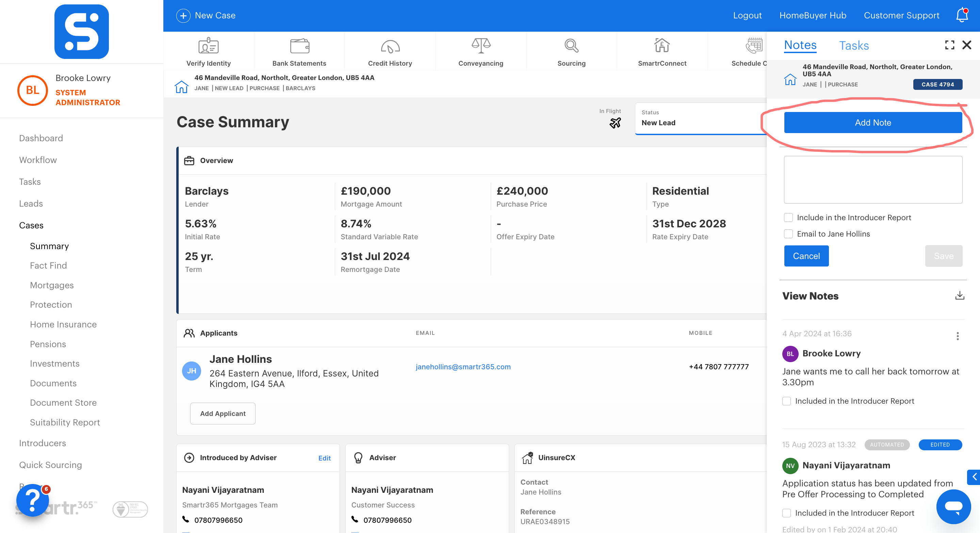Image resolution: width=980 pixels, height=533 pixels.
Task: Click the New Case plus icon
Action: tap(183, 16)
